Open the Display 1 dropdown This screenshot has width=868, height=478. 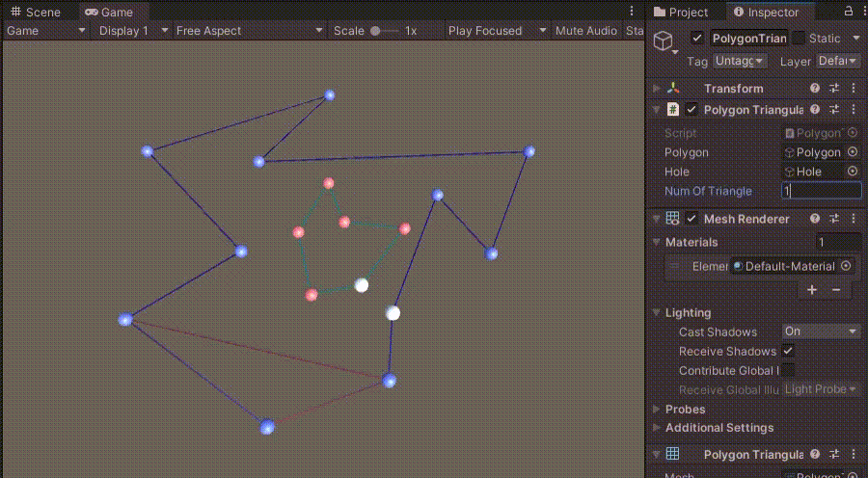(133, 31)
